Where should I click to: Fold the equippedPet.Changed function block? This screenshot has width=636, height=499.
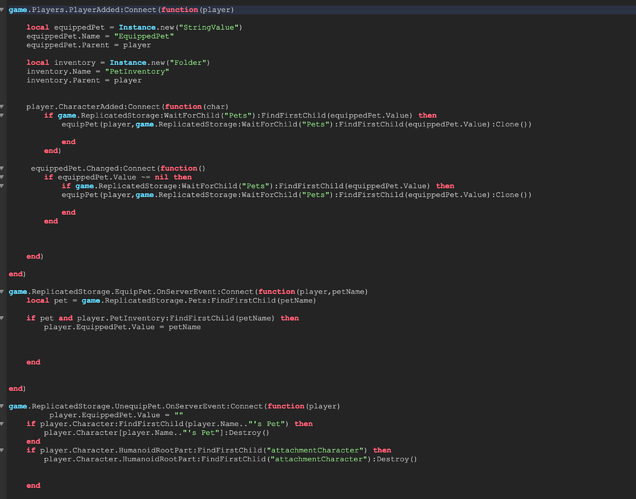pos(3,168)
